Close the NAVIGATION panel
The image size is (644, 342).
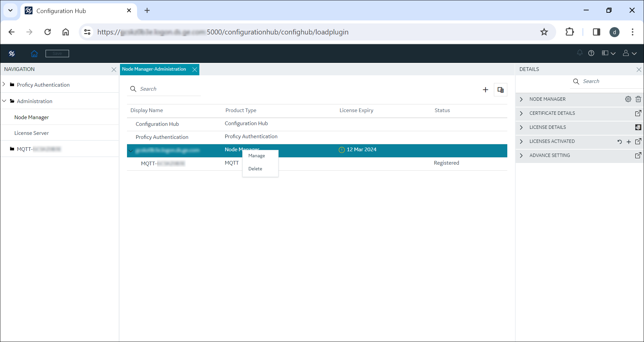[x=114, y=70]
